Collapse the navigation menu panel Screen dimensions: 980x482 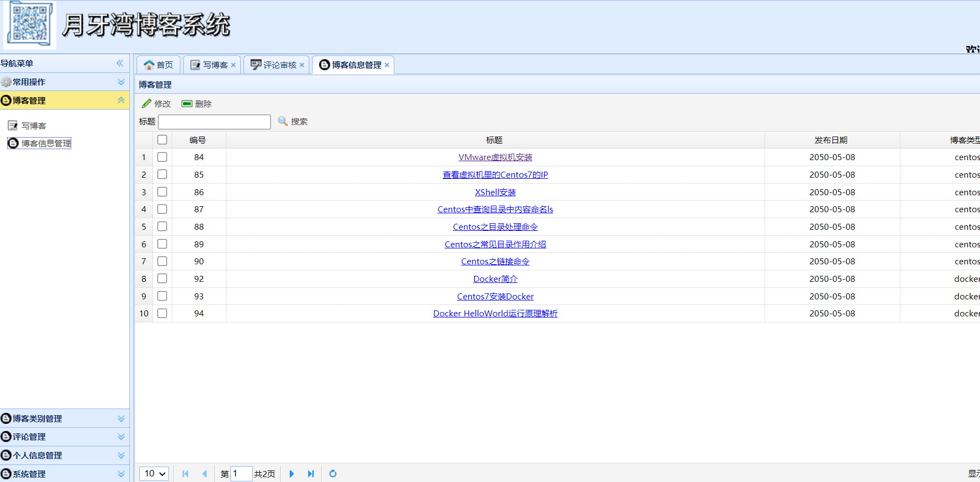pos(120,63)
